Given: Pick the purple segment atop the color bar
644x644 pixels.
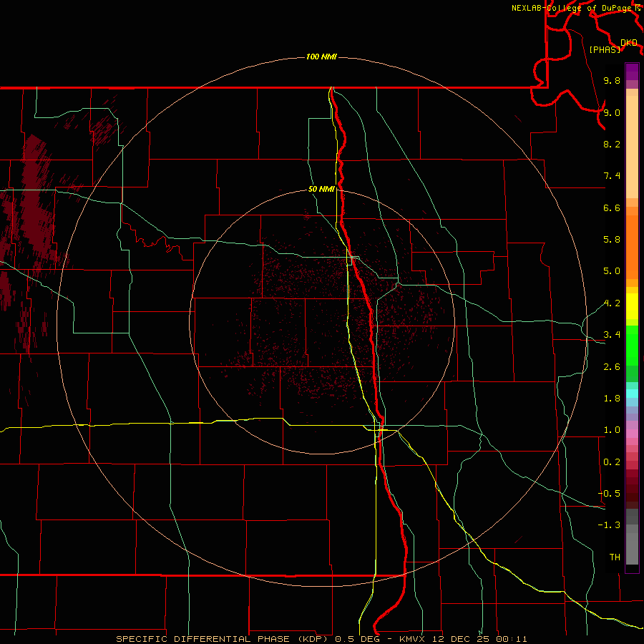Looking at the screenshot, I should click(632, 72).
